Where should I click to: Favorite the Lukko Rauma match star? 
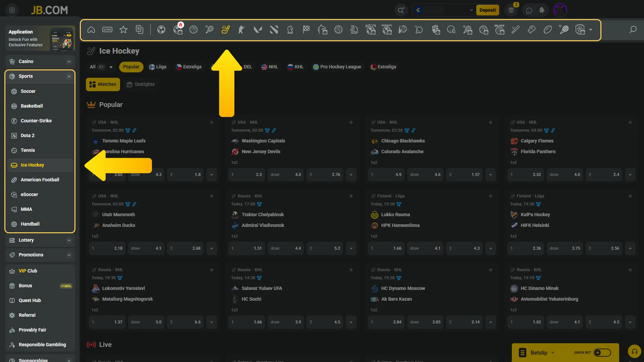point(491,196)
